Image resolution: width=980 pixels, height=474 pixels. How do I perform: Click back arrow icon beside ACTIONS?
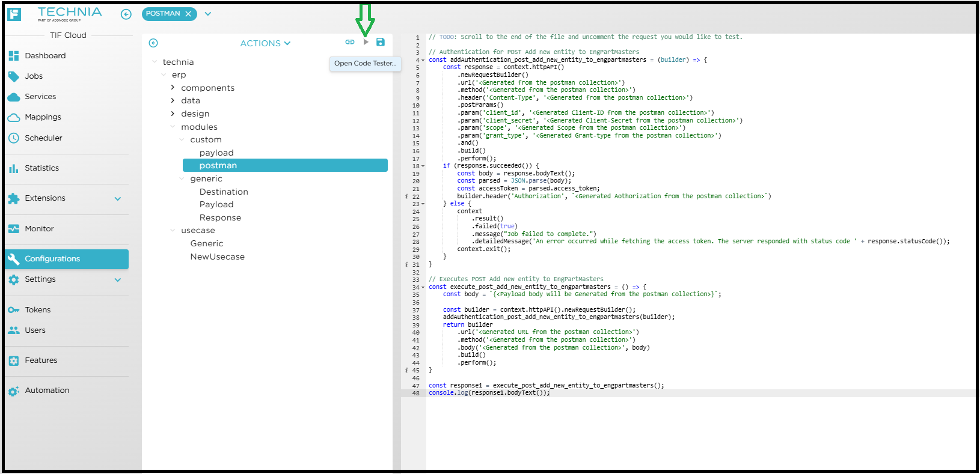(x=153, y=43)
